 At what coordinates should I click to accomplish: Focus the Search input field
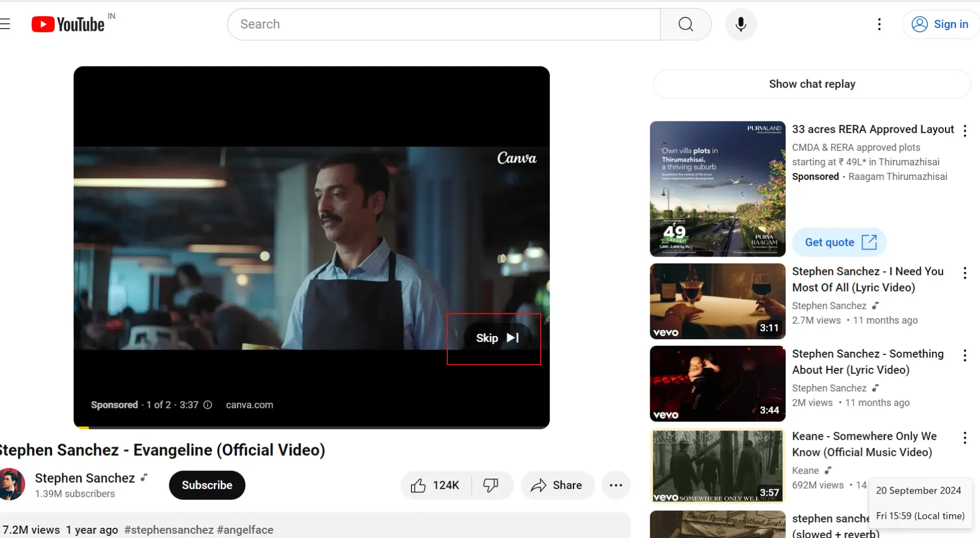tap(444, 24)
